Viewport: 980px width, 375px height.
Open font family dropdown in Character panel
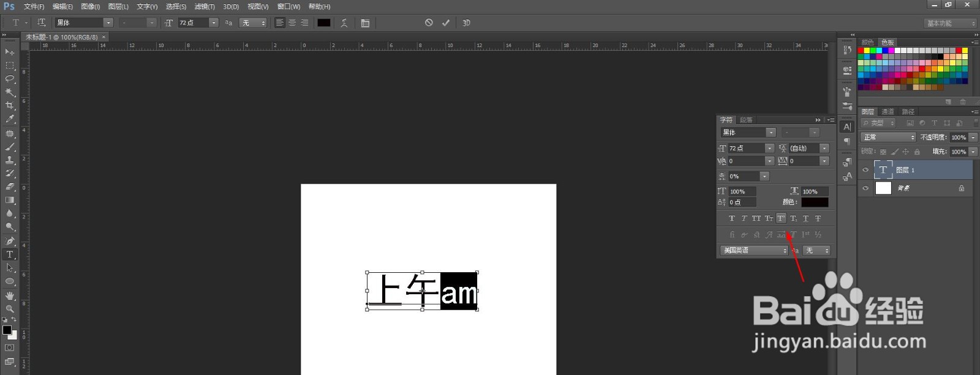pos(771,132)
